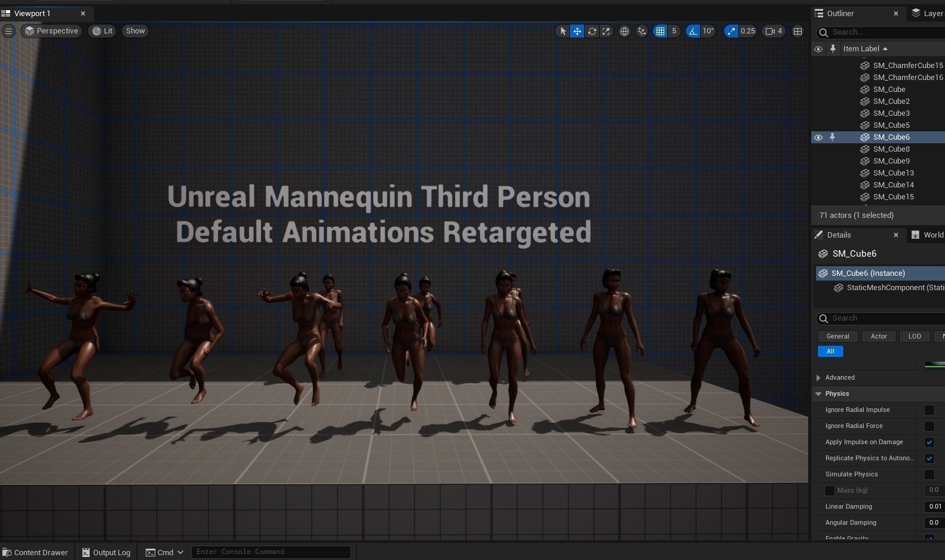Close the Details tab
The image size is (945, 560).
click(x=896, y=235)
